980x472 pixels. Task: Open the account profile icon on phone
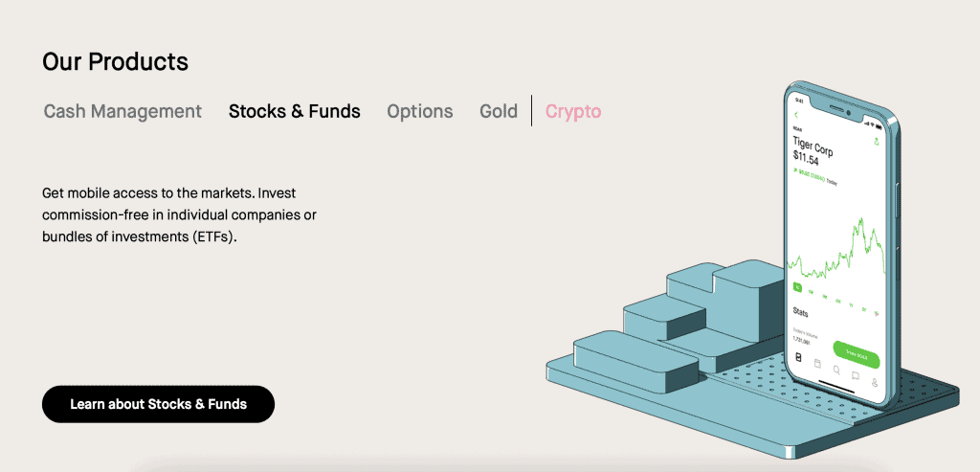click(x=875, y=382)
